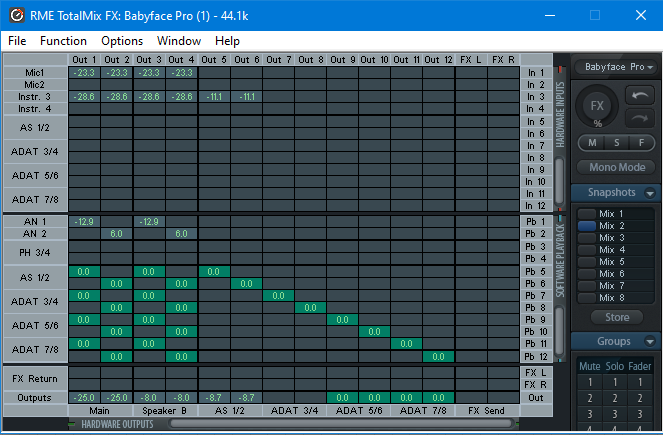Click the RME TotalMix app icon
663x435 pixels.
point(17,16)
